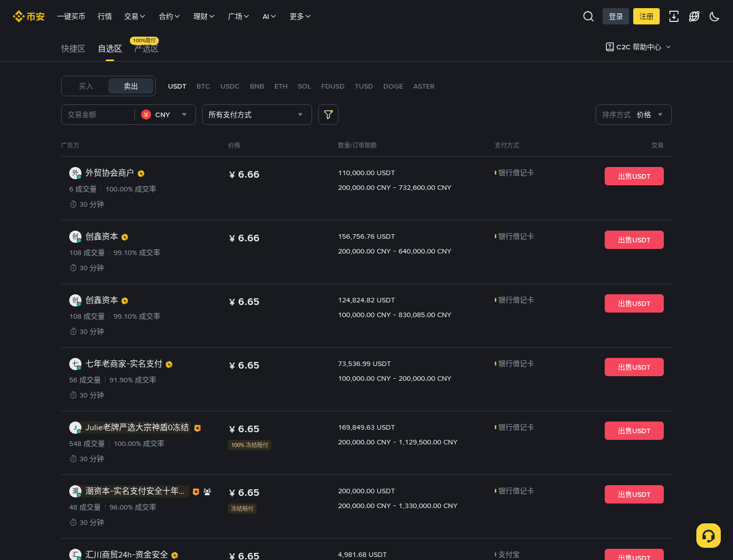Image resolution: width=733 pixels, height=560 pixels.
Task: Open the 合约 dropdown menu
Action: point(170,16)
